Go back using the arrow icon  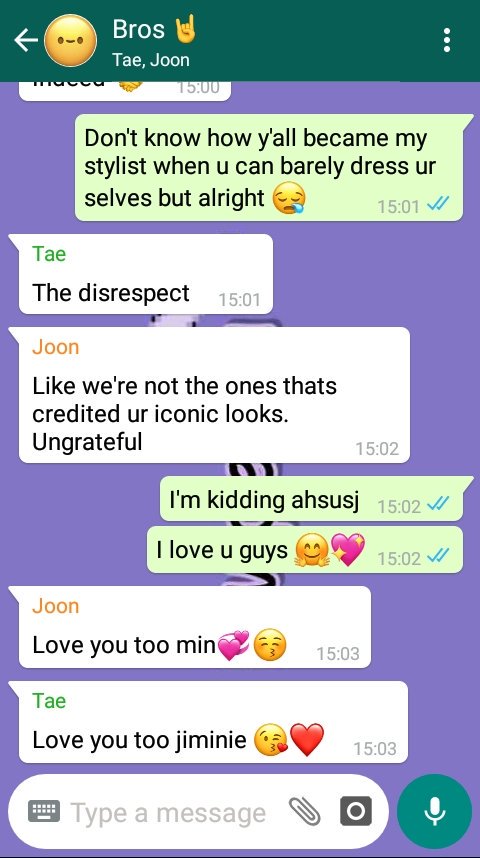coord(25,41)
